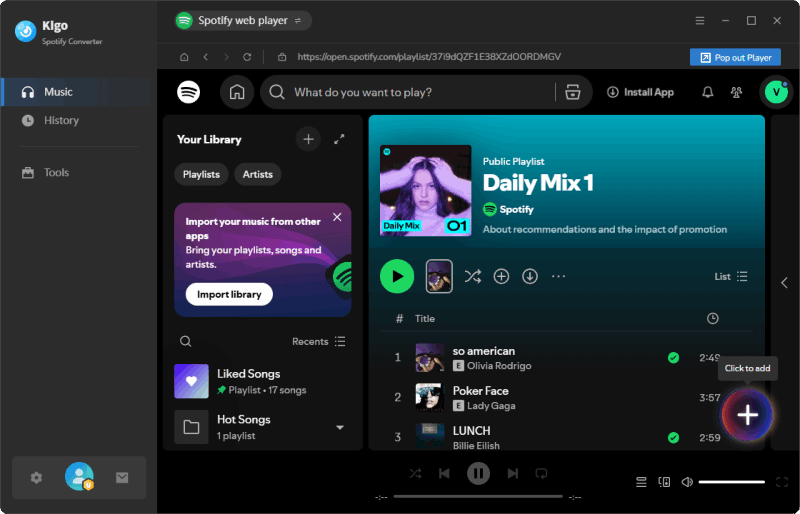
Task: Open the Kigo hamburger menu
Action: pos(700,20)
